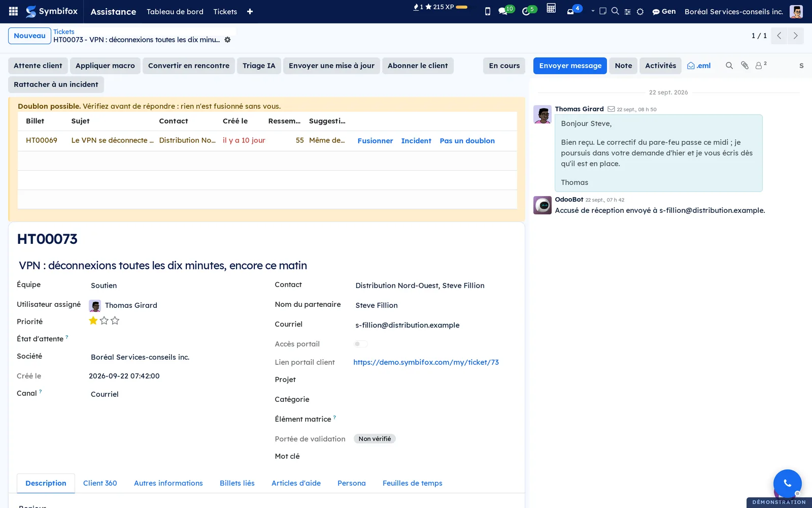Screen dimensions: 812x508
Task: Open conversations with 10 unread messages
Action: [505, 10]
